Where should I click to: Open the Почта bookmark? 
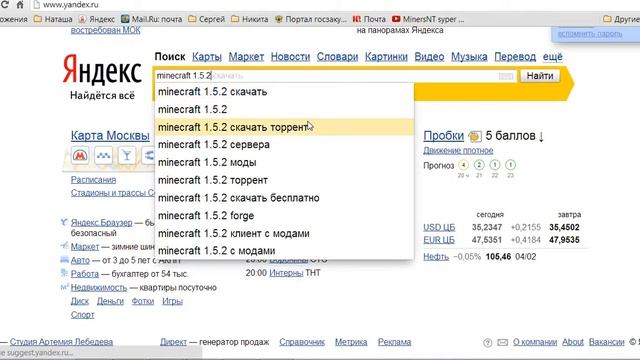click(x=369, y=19)
